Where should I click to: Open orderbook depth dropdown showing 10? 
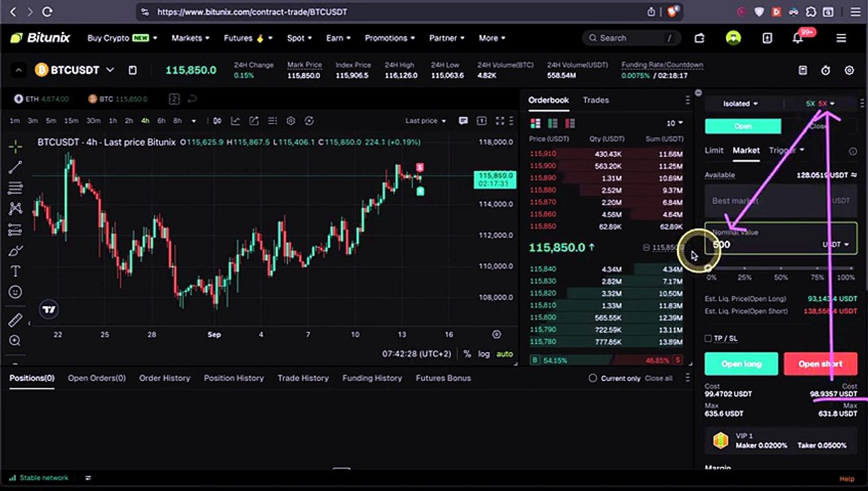[674, 123]
